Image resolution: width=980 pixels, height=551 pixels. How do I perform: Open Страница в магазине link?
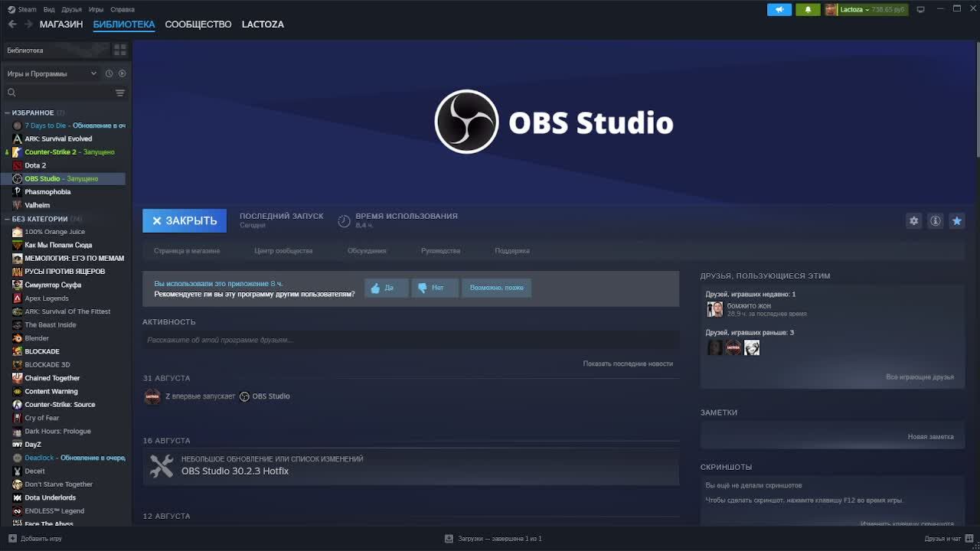[x=187, y=251]
